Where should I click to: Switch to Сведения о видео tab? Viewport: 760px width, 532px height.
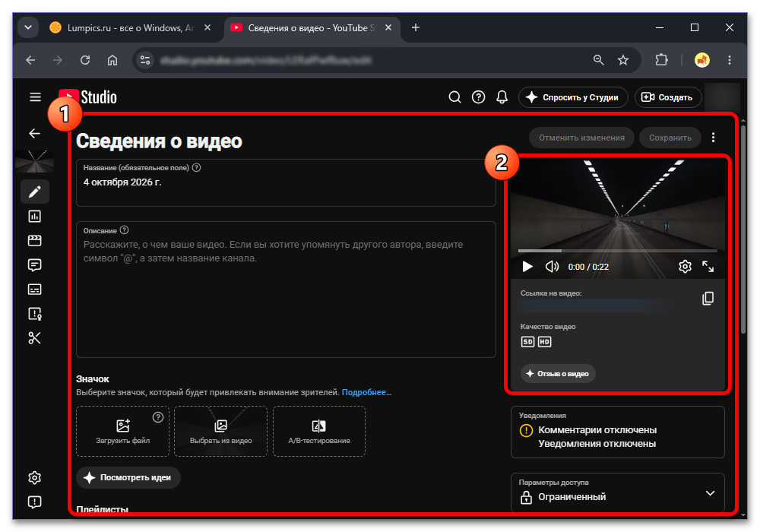coord(311,28)
